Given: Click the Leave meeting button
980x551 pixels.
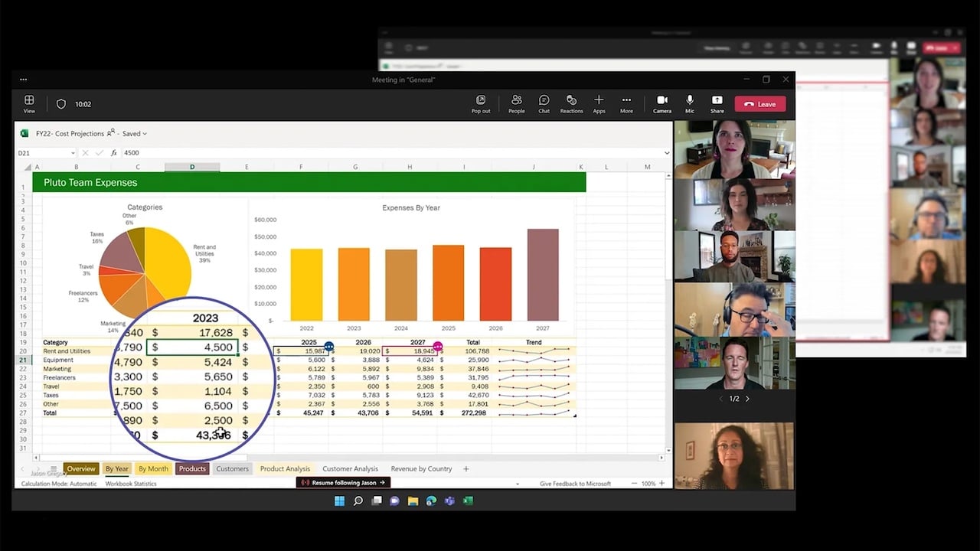Looking at the screenshot, I should pyautogui.click(x=759, y=103).
